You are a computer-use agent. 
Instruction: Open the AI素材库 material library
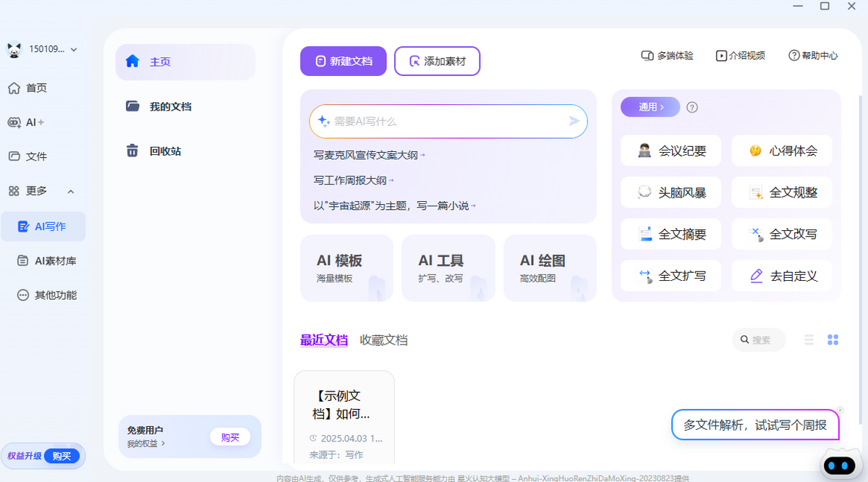pyautogui.click(x=43, y=261)
